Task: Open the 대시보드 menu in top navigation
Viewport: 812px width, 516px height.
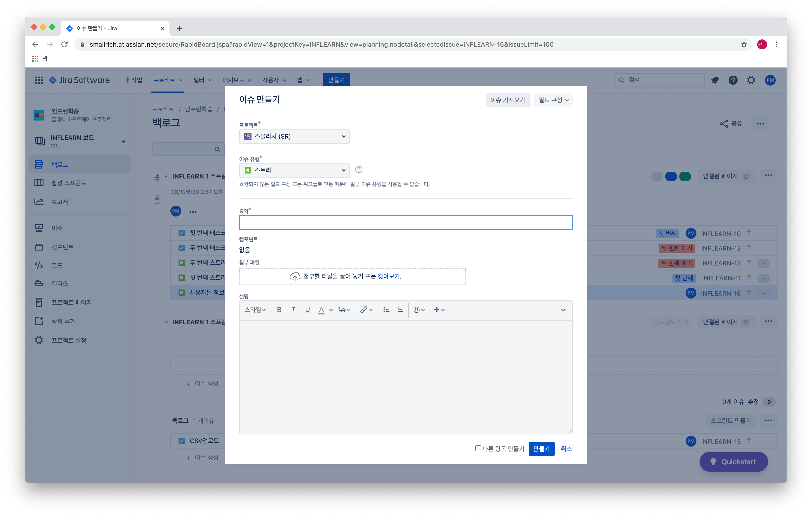Action: [x=236, y=80]
